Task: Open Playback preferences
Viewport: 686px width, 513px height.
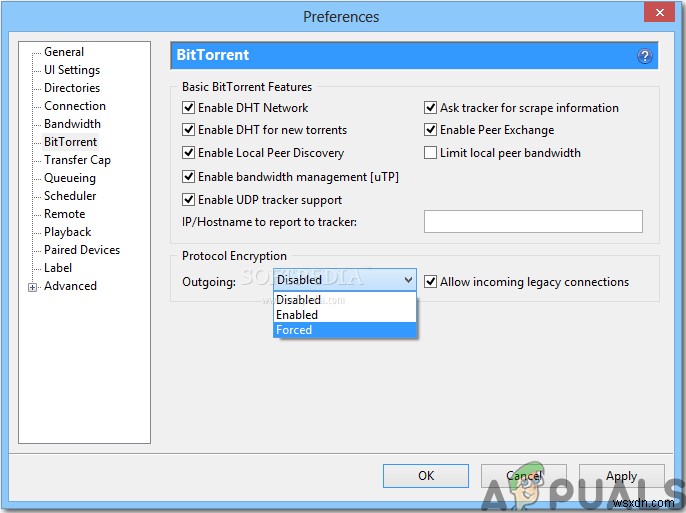Action: click(67, 232)
